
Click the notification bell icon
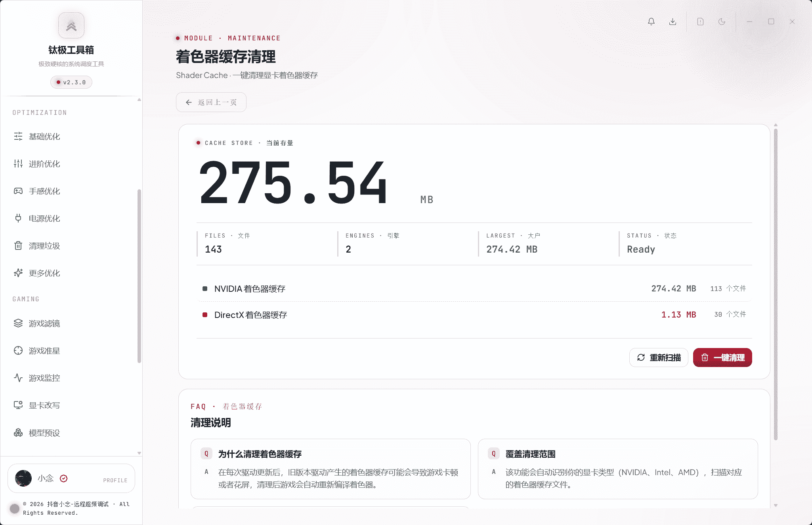(x=651, y=22)
